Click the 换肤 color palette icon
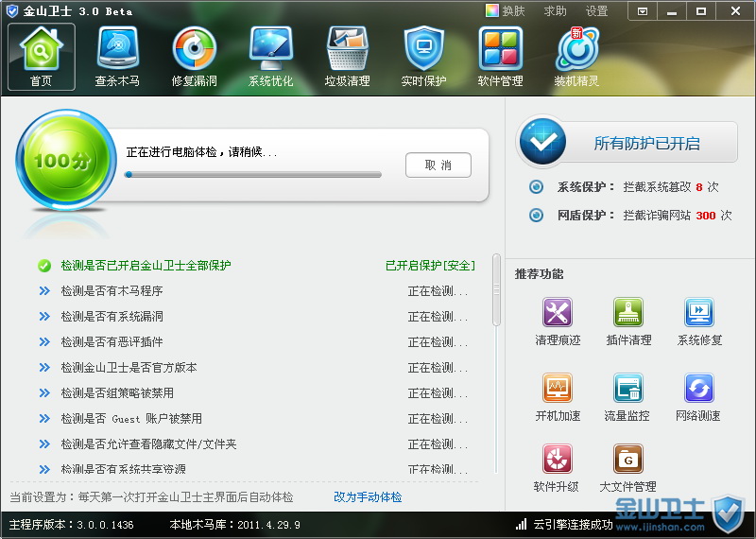Screen dimensions: 756x539 tap(491, 10)
